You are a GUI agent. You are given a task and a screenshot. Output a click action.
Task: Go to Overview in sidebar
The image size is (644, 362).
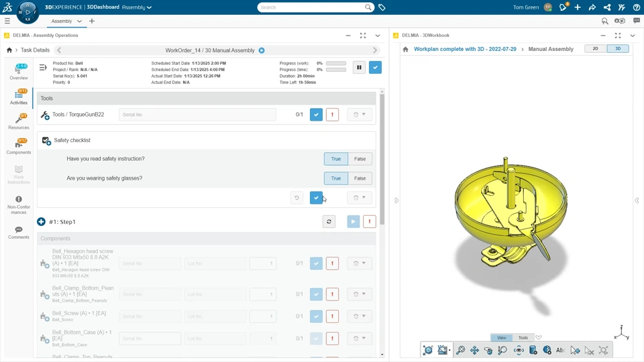pyautogui.click(x=19, y=72)
